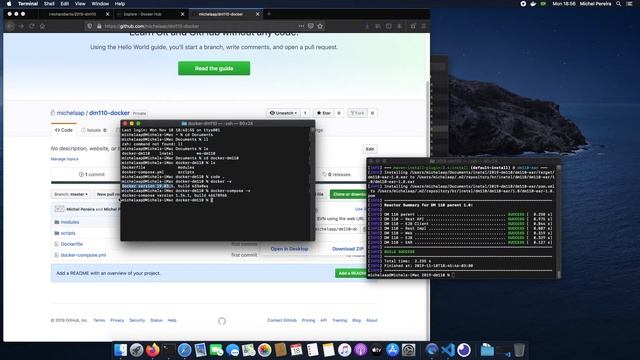The image size is (640, 360).
Task: Open the Edit menu in menu bar
Action: click(65, 4)
